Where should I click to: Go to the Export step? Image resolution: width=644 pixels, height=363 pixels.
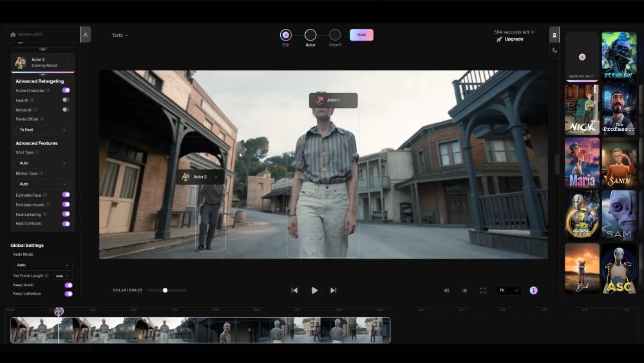click(335, 35)
